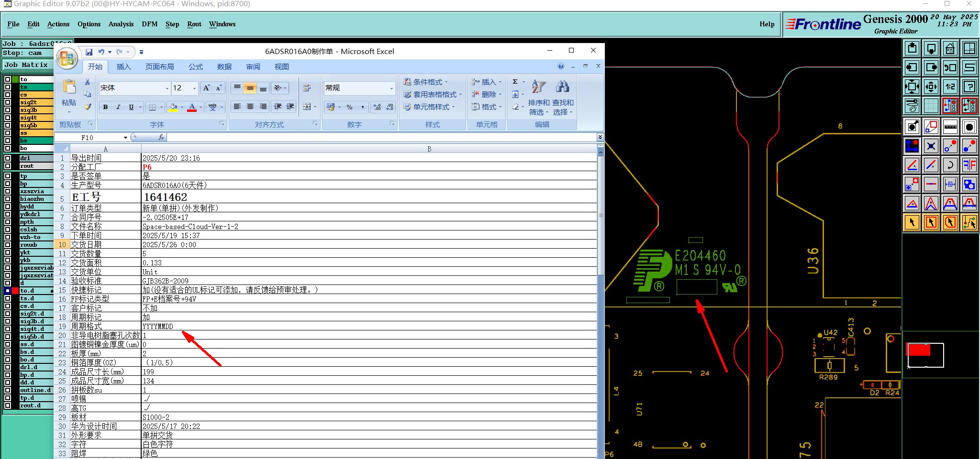
Task: Switch to the 页面布局 ribbon tab
Action: [x=160, y=67]
